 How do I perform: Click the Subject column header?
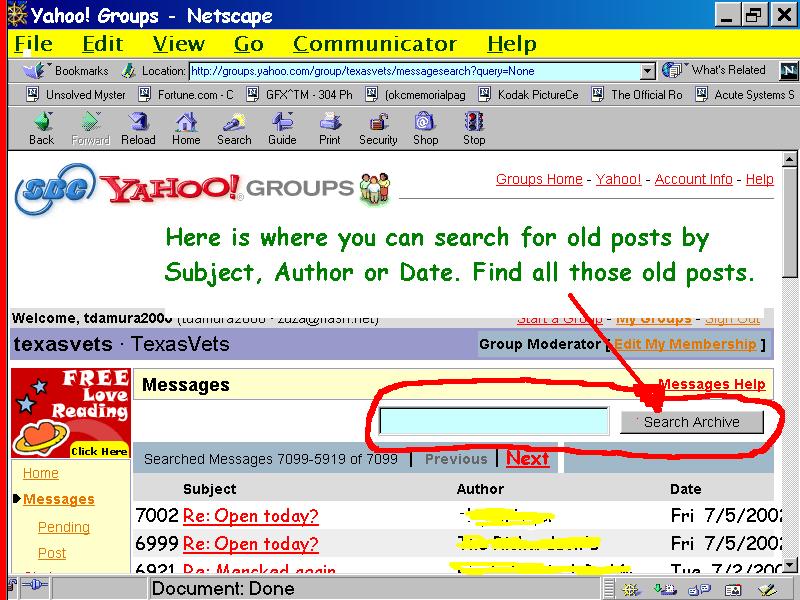point(210,489)
